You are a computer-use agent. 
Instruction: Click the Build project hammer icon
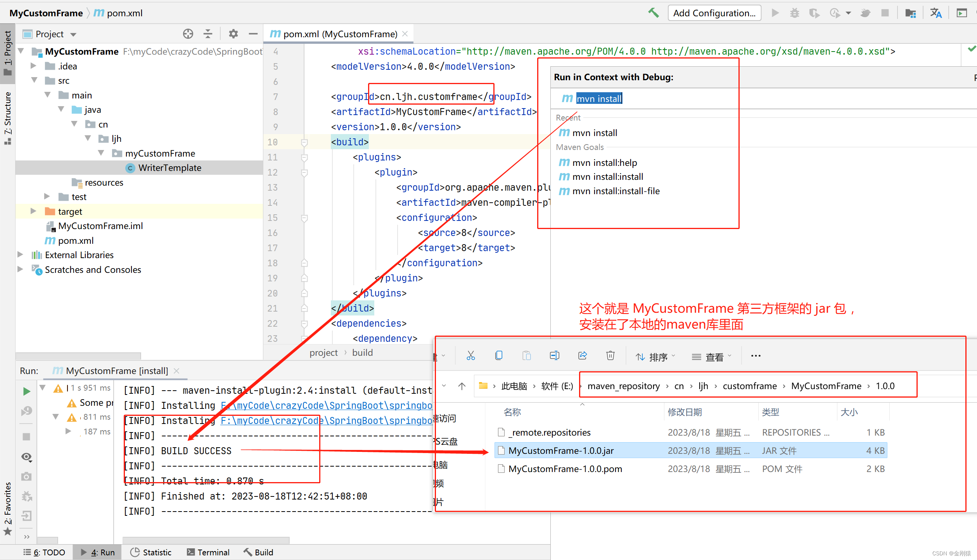pyautogui.click(x=654, y=13)
